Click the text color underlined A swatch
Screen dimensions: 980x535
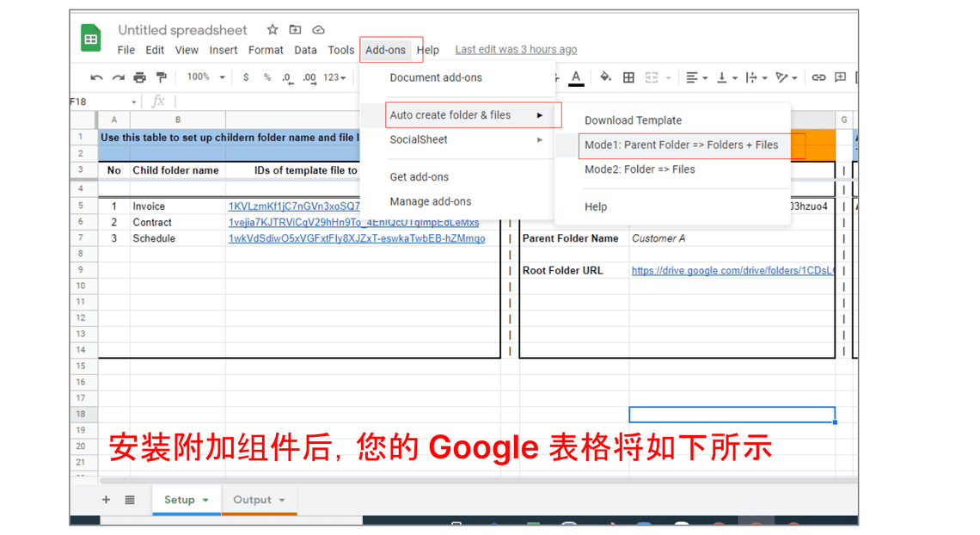576,77
